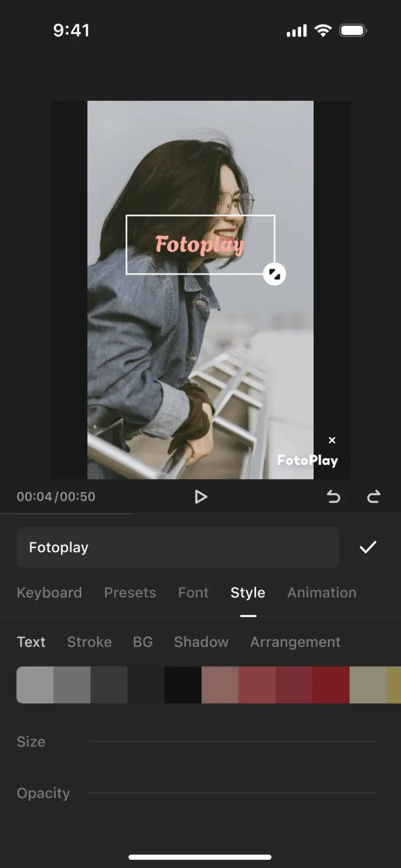This screenshot has height=868, width=401.
Task: Pick the bright dark red swatch
Action: [x=331, y=685]
